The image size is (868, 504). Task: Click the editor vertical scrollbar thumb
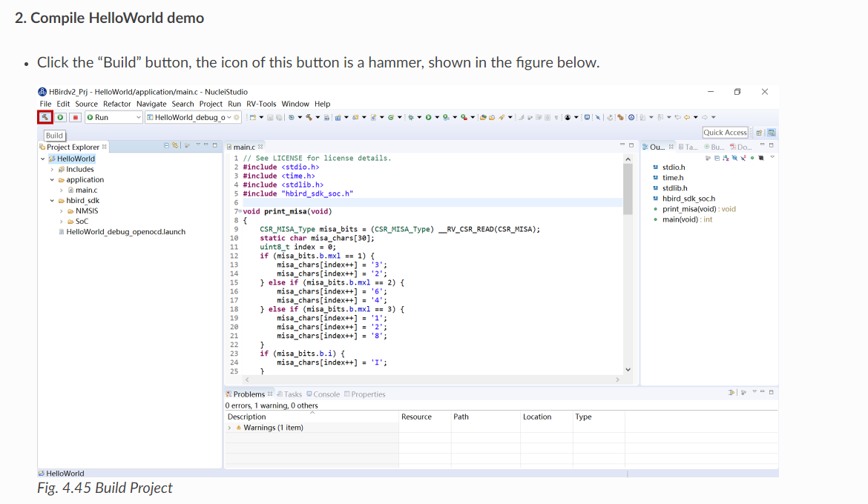(x=628, y=188)
